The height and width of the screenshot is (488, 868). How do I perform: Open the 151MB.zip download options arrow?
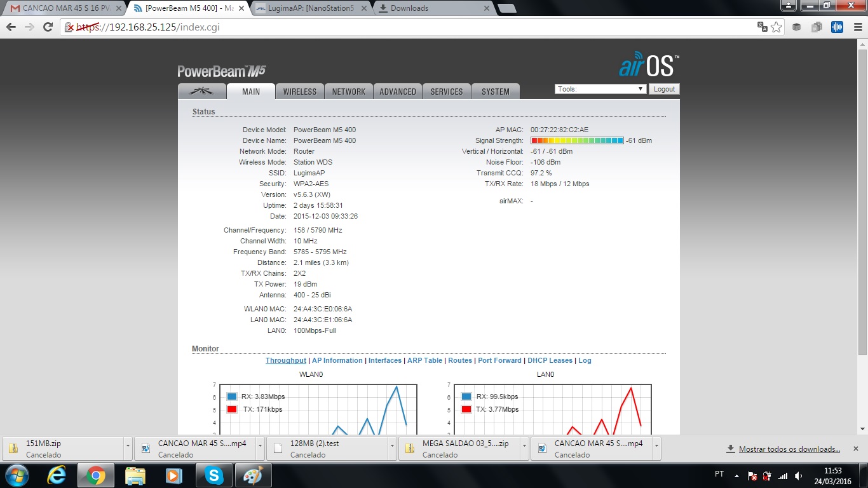(x=128, y=447)
